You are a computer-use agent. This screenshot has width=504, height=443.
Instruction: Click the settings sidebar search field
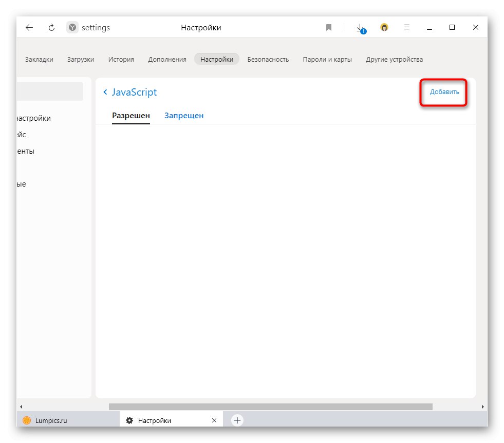pos(50,91)
